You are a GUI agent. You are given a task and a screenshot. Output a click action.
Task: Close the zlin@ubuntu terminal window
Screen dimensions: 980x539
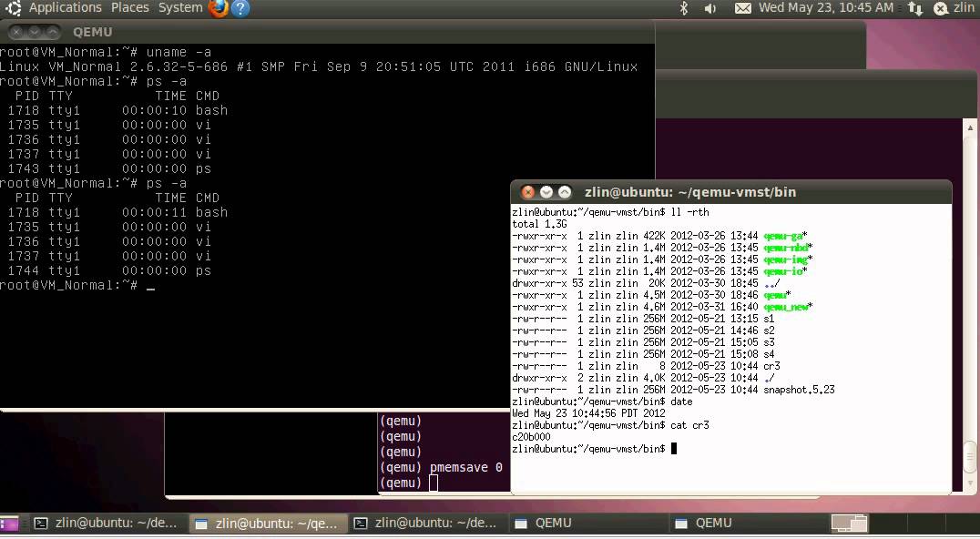click(528, 192)
